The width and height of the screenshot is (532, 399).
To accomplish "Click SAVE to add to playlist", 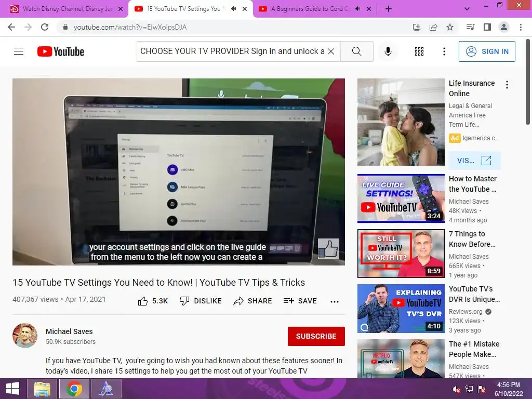I will [x=300, y=301].
